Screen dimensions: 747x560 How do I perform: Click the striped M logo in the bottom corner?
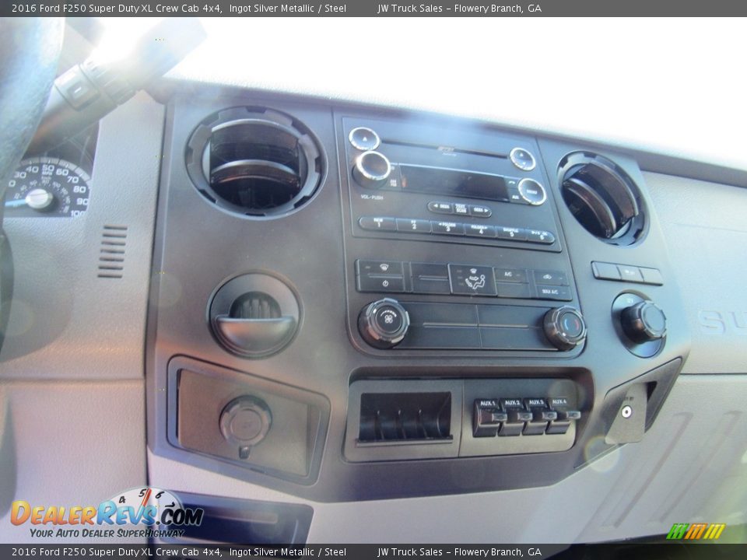pos(696,531)
